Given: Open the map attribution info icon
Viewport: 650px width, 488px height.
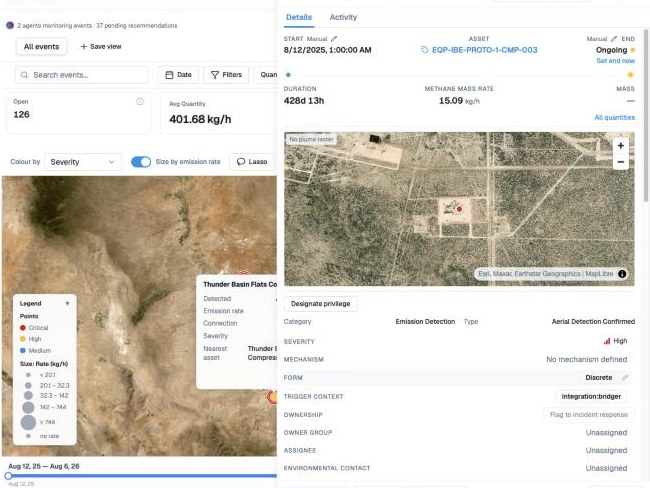Looking at the screenshot, I should pyautogui.click(x=622, y=274).
